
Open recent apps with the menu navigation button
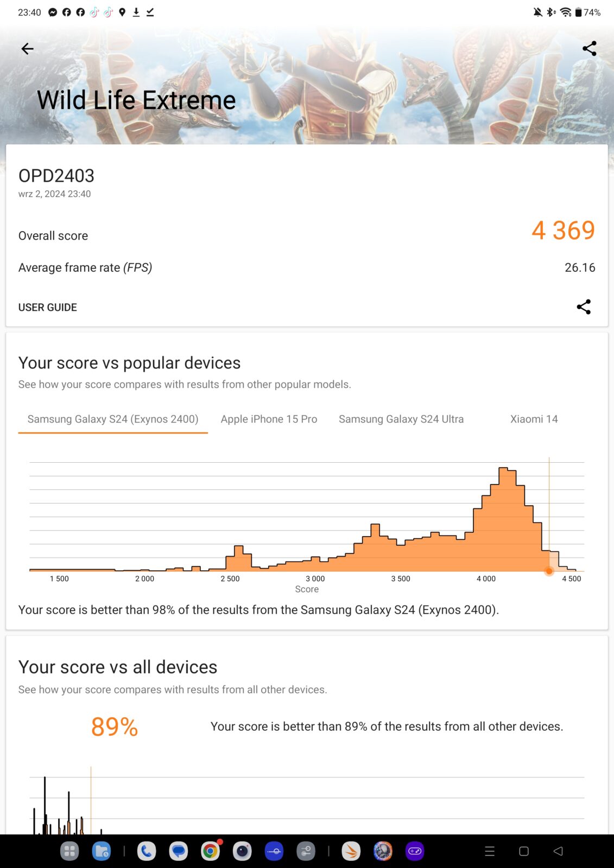[x=490, y=851]
